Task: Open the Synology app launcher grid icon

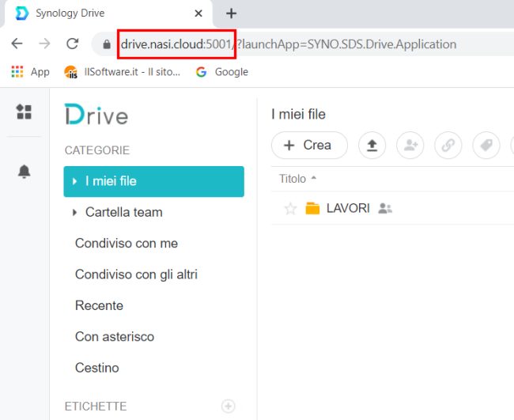Action: 25,112
